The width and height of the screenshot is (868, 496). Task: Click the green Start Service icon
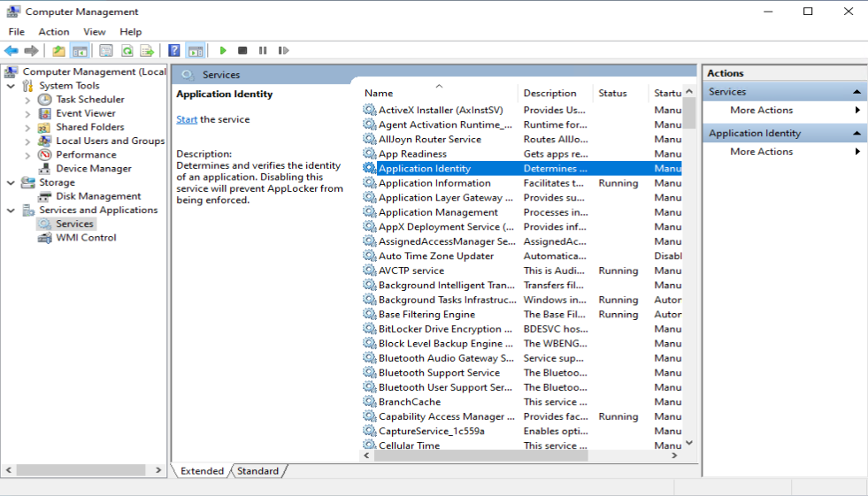coord(223,50)
